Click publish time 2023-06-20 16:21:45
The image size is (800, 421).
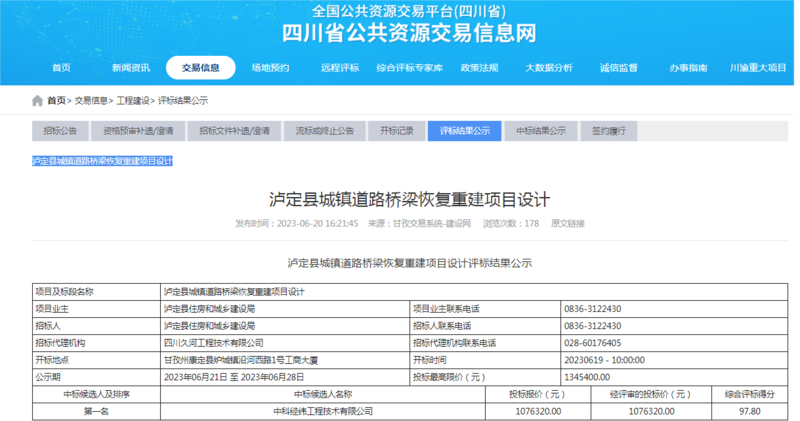(317, 224)
